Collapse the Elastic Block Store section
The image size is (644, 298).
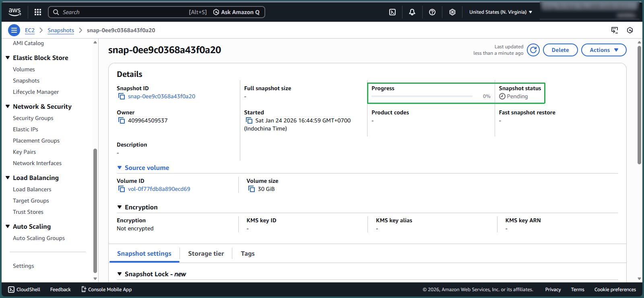click(x=8, y=58)
